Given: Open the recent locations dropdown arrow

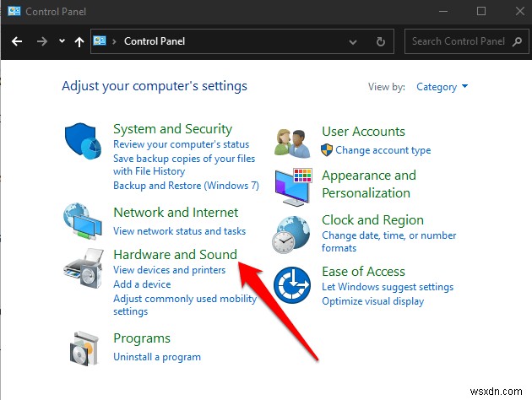Looking at the screenshot, I should tap(62, 41).
